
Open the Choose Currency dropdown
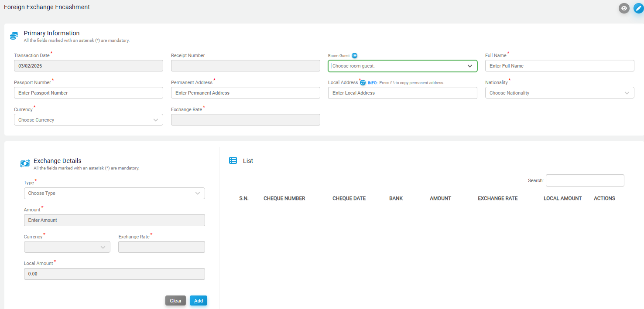89,120
